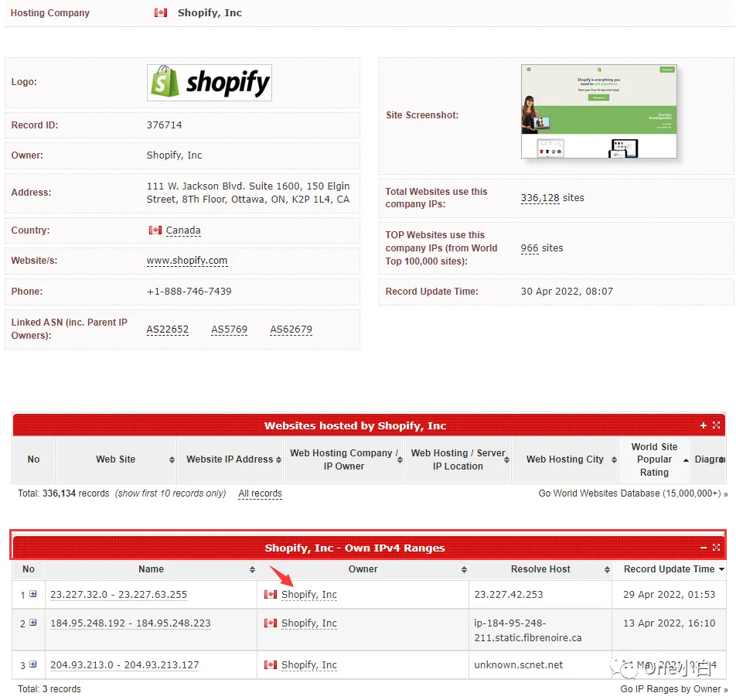The height and width of the screenshot is (700, 736).
Task: Click the Shopify logo image
Action: pyautogui.click(x=210, y=83)
